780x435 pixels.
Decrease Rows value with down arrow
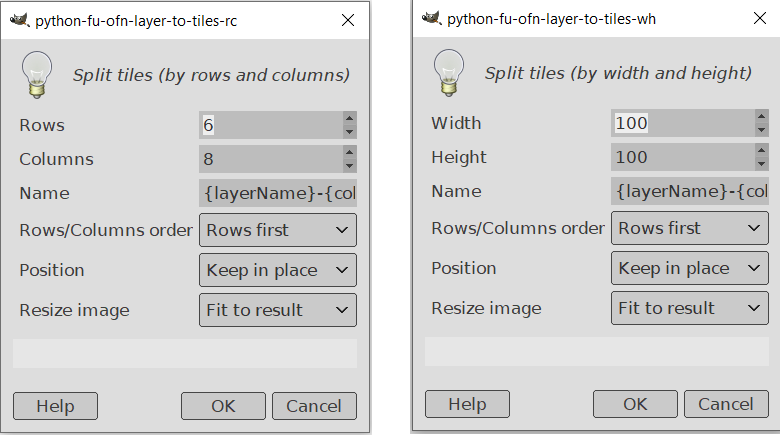point(349,132)
